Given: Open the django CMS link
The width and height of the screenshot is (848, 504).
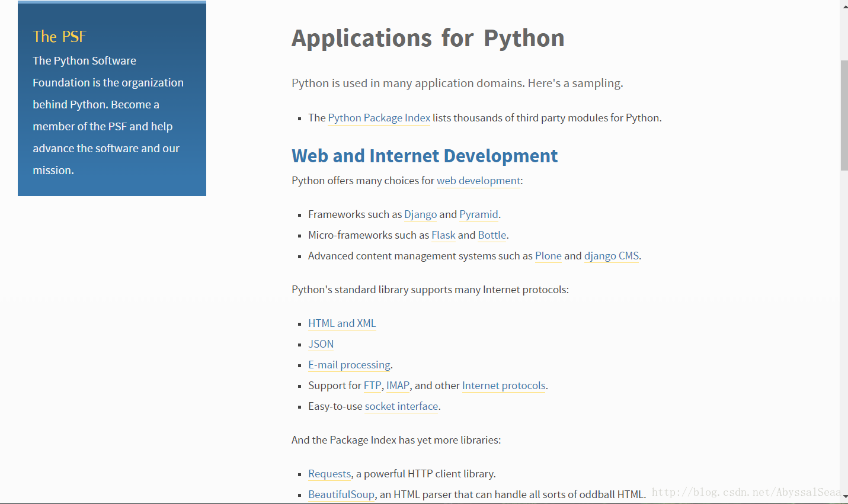Looking at the screenshot, I should [612, 256].
